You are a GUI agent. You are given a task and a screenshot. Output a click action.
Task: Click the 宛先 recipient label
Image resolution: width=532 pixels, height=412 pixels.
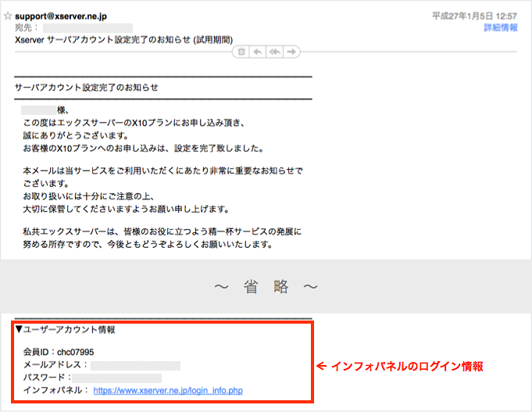coord(27,28)
